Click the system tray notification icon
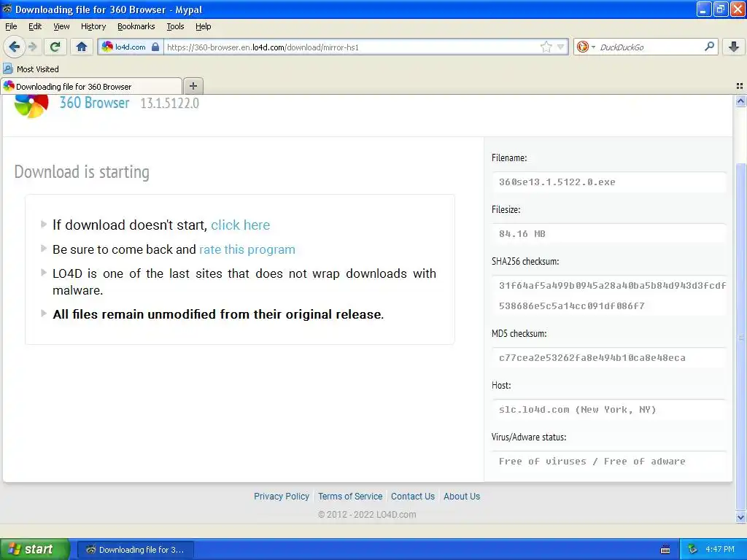Viewport: 747px width, 560px height. 693,550
